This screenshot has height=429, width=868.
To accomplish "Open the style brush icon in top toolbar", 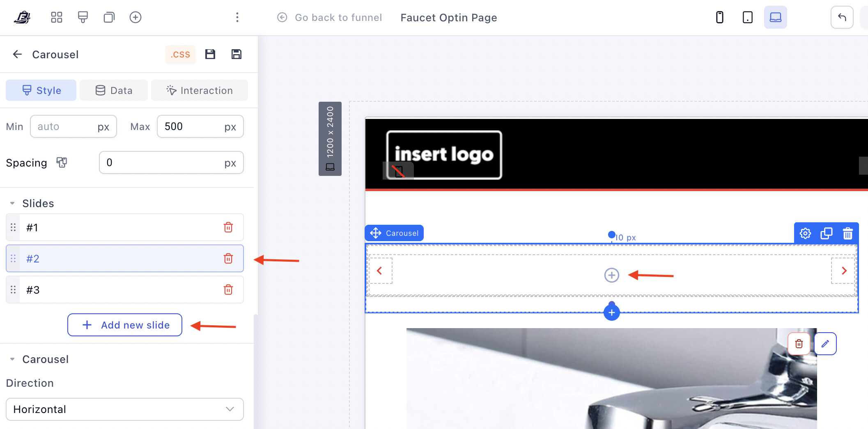I will (83, 17).
